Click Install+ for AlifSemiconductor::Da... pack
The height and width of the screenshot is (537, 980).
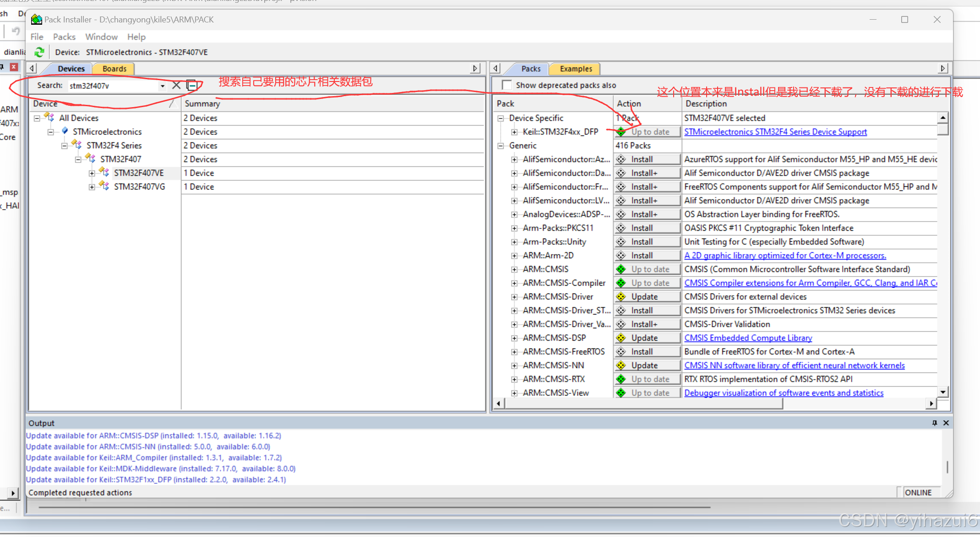point(647,173)
